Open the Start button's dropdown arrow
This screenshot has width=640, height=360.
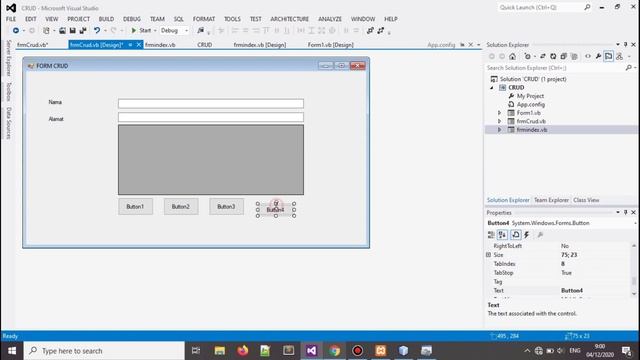[x=155, y=31]
